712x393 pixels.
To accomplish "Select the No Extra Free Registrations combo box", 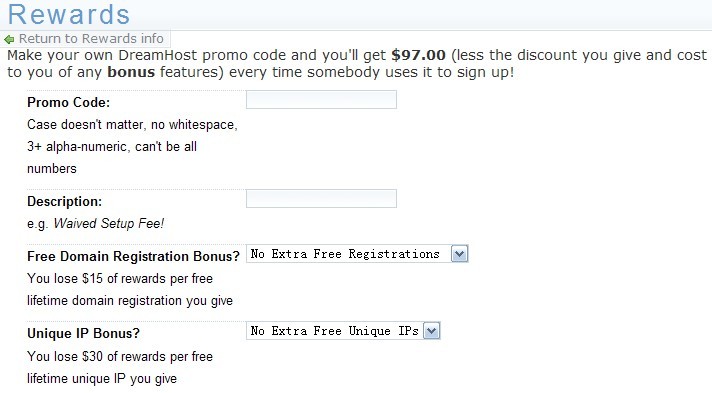I will pyautogui.click(x=357, y=254).
